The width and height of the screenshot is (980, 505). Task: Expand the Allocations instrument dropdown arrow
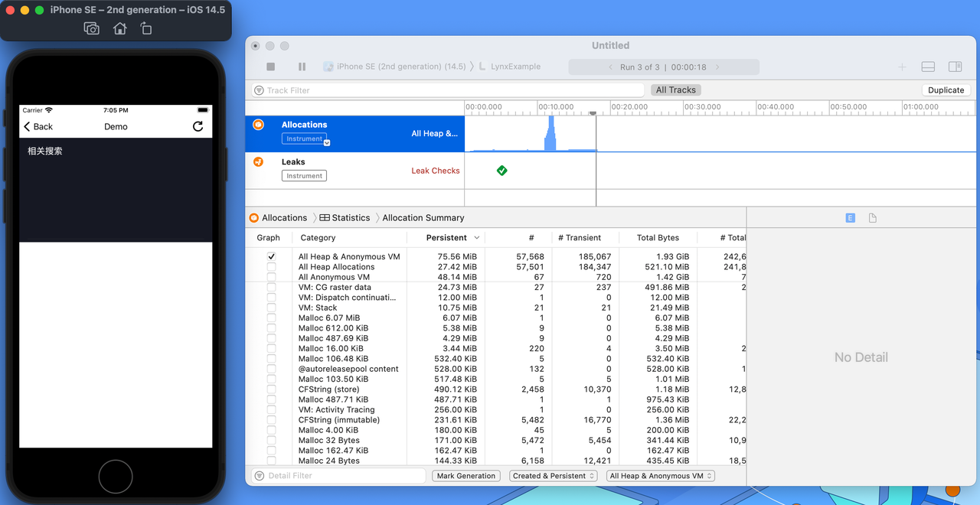click(327, 142)
